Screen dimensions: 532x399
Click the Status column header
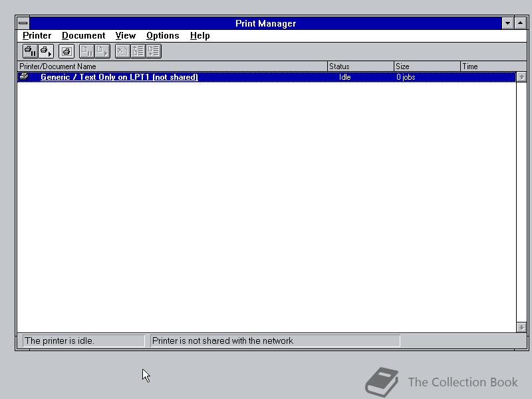(x=360, y=66)
